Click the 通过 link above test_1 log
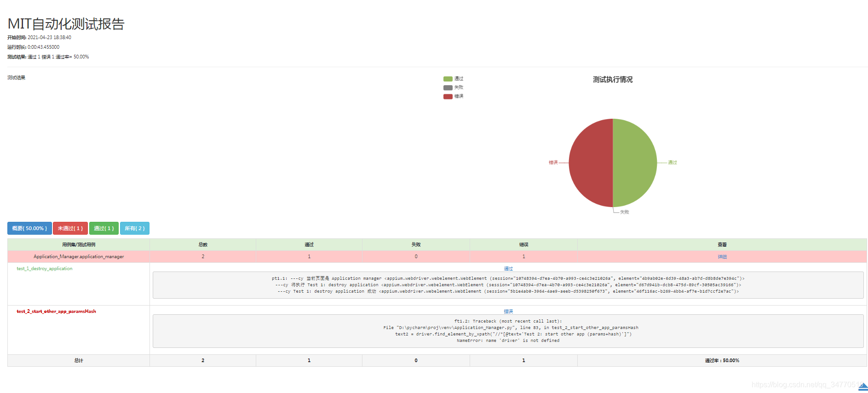The width and height of the screenshot is (868, 393). (508, 269)
